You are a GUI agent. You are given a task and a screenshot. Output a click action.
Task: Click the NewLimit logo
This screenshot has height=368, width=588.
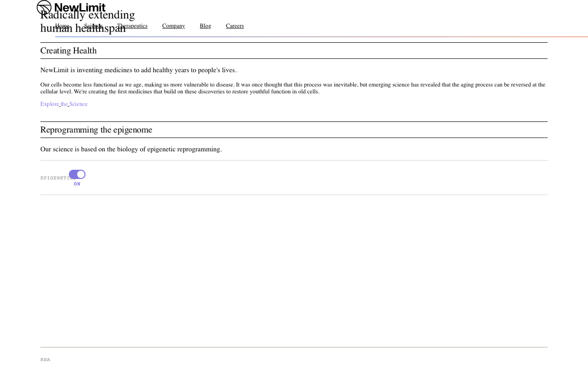71,7
